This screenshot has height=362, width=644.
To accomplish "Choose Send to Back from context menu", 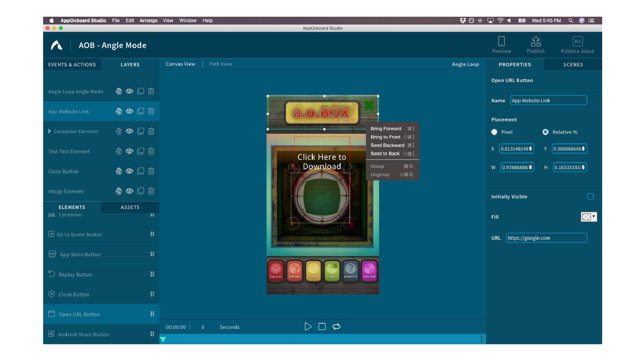I will [385, 154].
